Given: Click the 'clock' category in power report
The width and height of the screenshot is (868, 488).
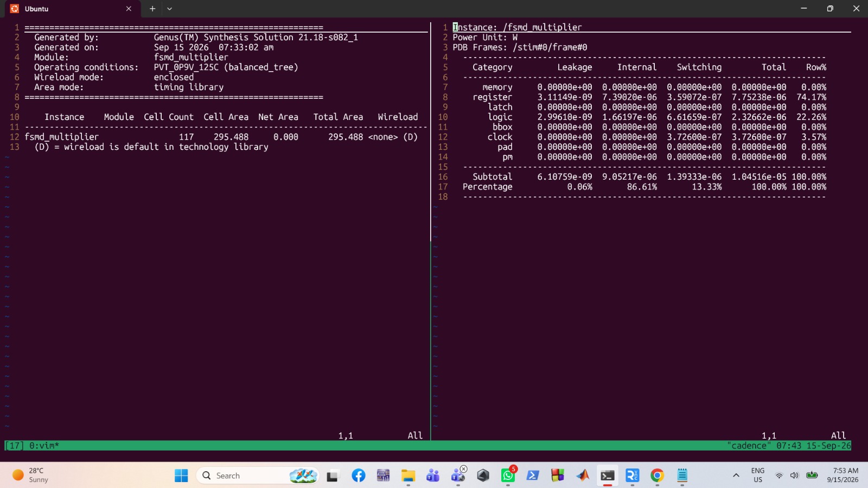Looking at the screenshot, I should (500, 137).
